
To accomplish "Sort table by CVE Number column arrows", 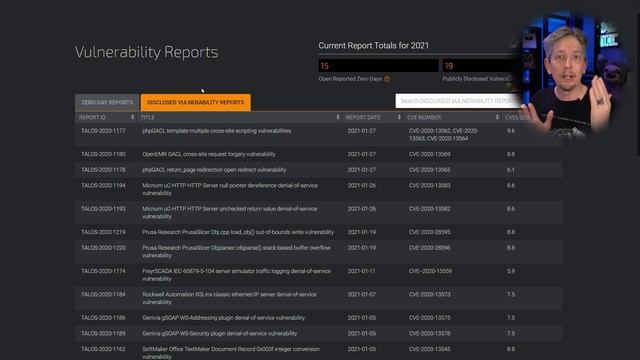I will point(497,118).
